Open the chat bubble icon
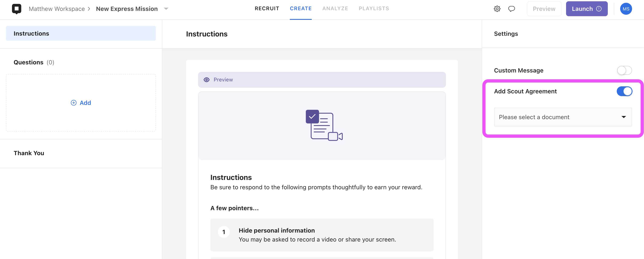The image size is (644, 259). [x=512, y=9]
